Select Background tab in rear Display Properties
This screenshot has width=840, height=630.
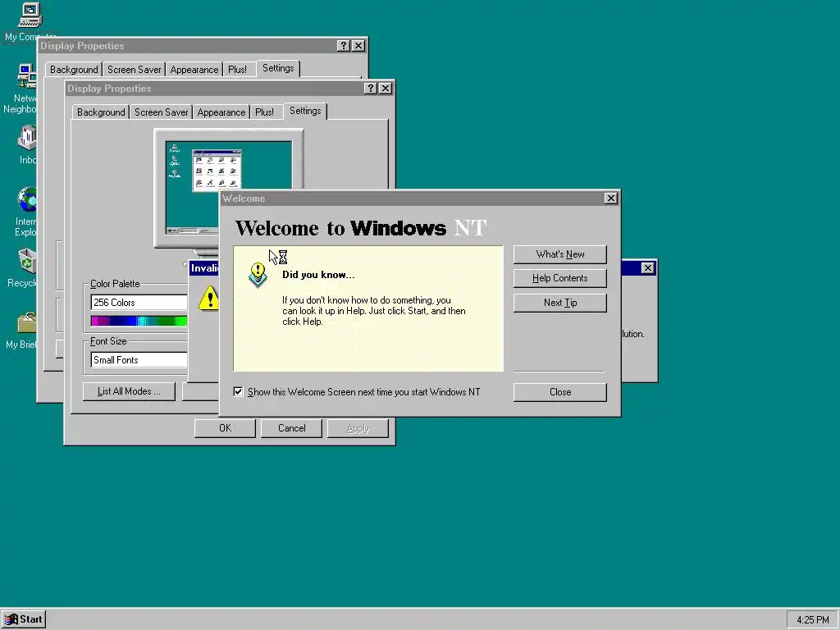[74, 70]
